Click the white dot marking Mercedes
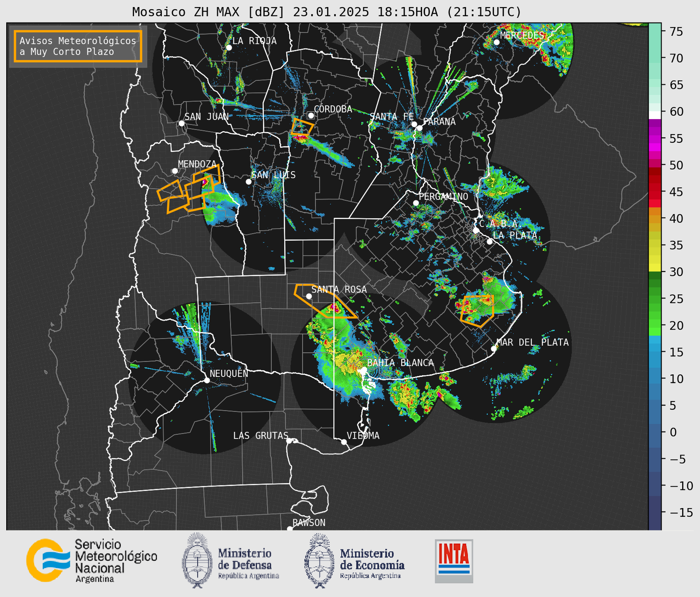 [x=496, y=42]
